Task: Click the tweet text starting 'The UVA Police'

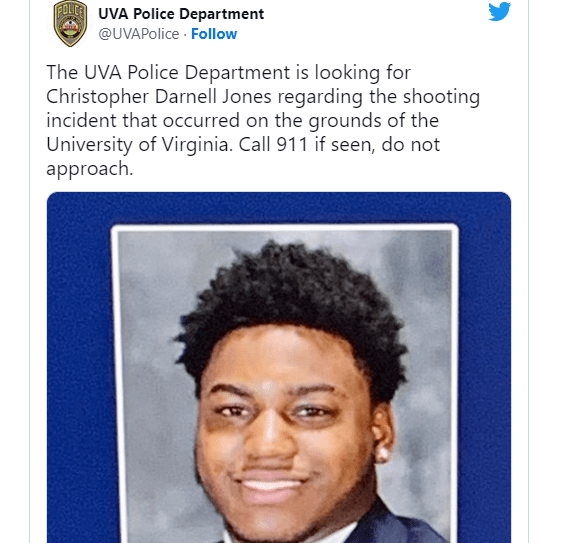Action: (x=263, y=120)
